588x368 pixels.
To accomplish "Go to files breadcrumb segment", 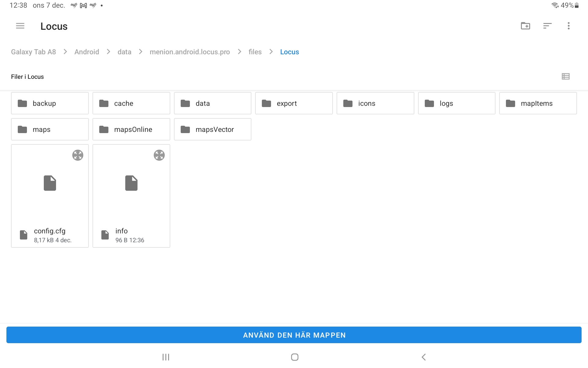I will [255, 52].
